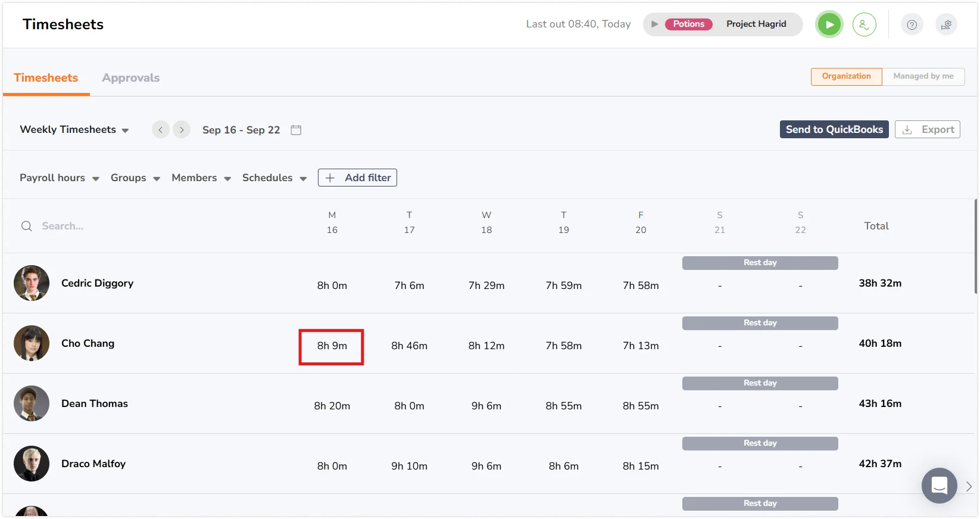Open the Schedules filter dropdown
This screenshot has width=980, height=519.
coord(274,178)
